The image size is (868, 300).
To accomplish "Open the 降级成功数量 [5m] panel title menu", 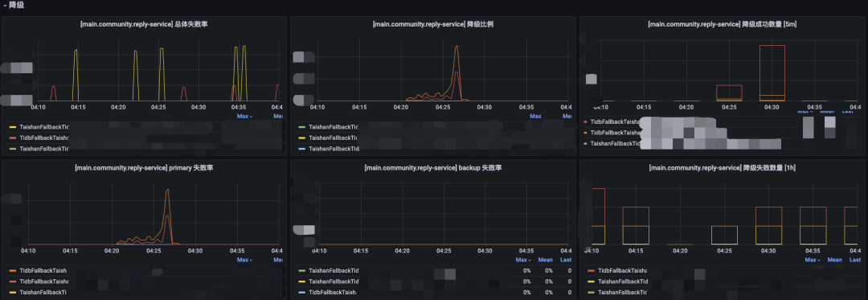I will tap(722, 24).
